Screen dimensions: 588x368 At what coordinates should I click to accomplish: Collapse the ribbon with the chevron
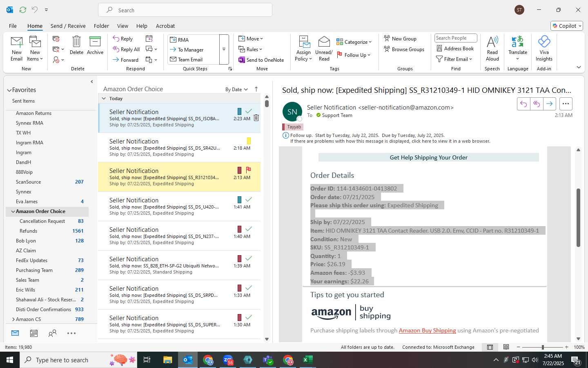click(x=579, y=67)
